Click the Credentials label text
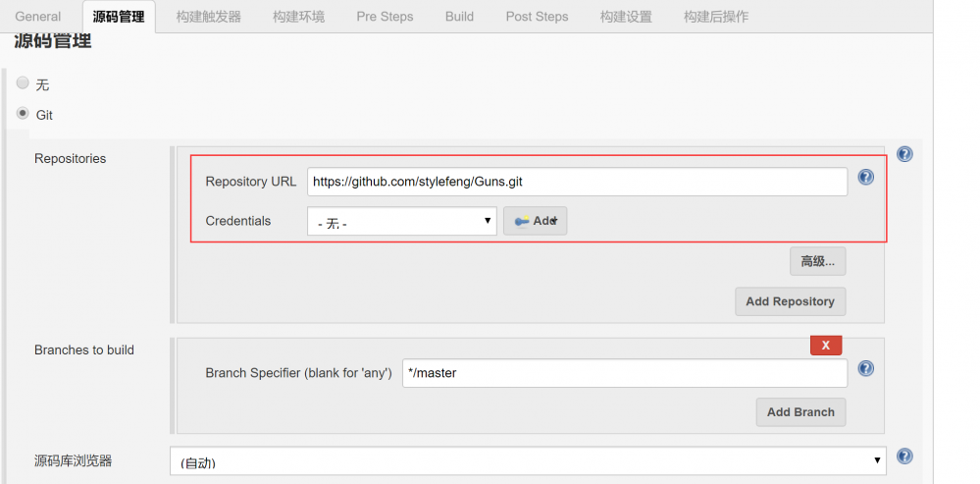This screenshot has width=980, height=484. pyautogui.click(x=238, y=221)
